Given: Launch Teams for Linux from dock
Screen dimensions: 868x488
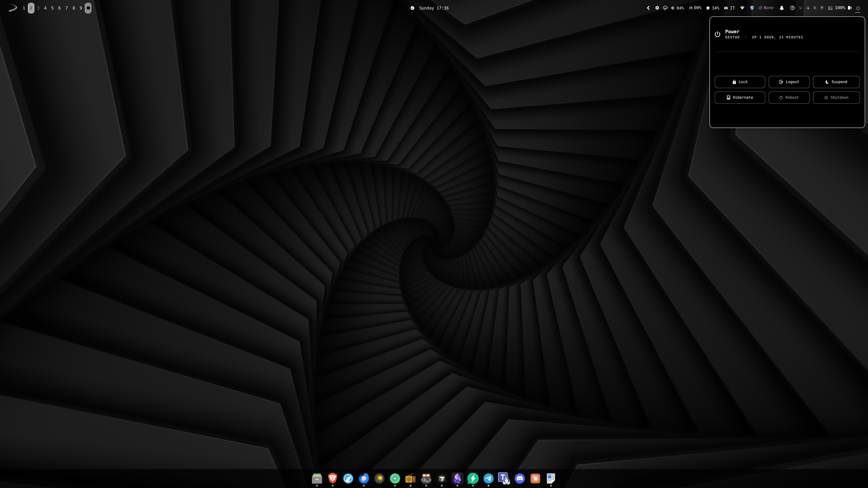Looking at the screenshot, I should tap(504, 479).
